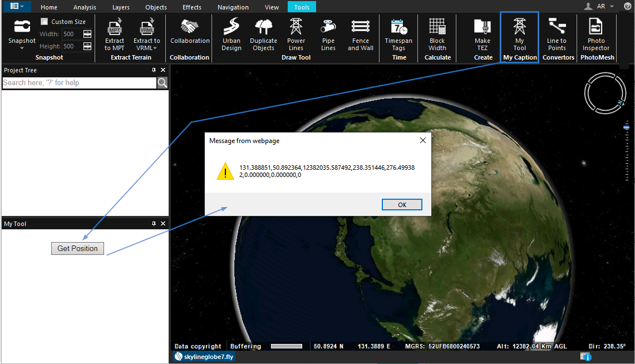Expand the Snapshot dropdown arrow

point(22,48)
